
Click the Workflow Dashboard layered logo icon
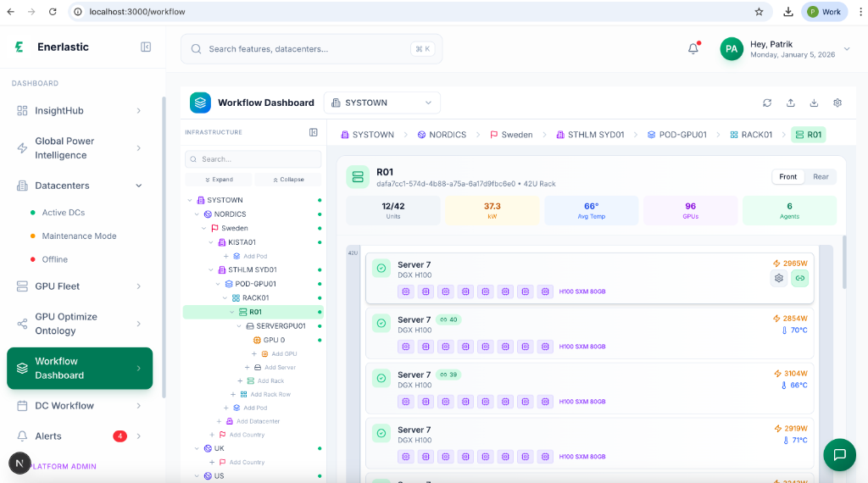pos(200,103)
